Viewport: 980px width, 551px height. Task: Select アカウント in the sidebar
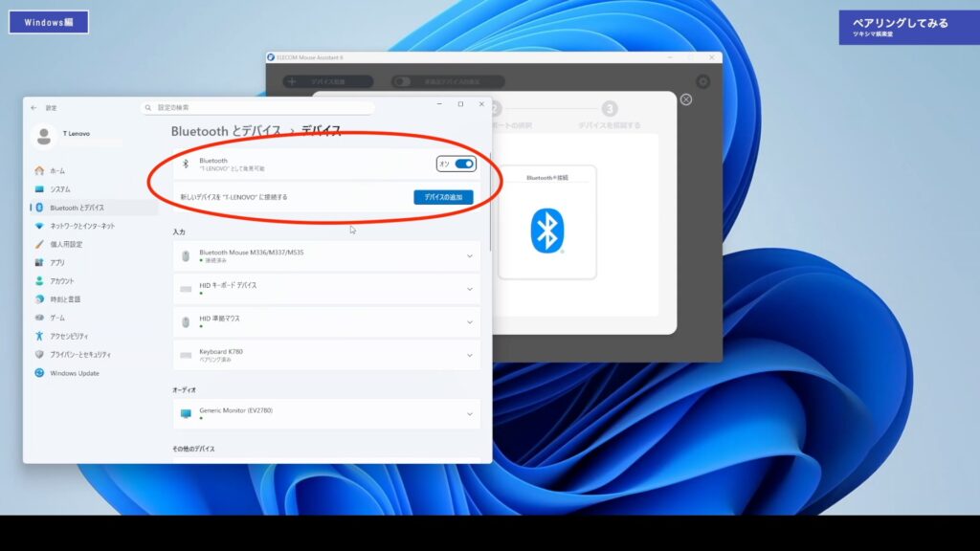pyautogui.click(x=61, y=281)
